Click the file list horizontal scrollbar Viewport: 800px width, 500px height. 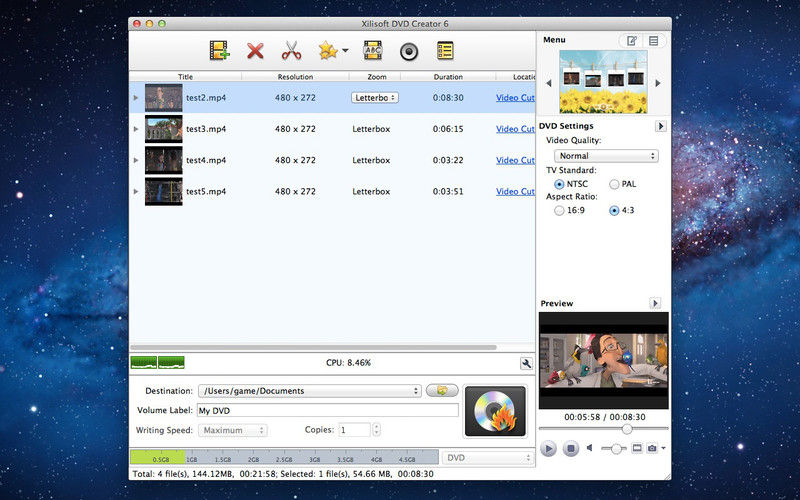coord(313,347)
